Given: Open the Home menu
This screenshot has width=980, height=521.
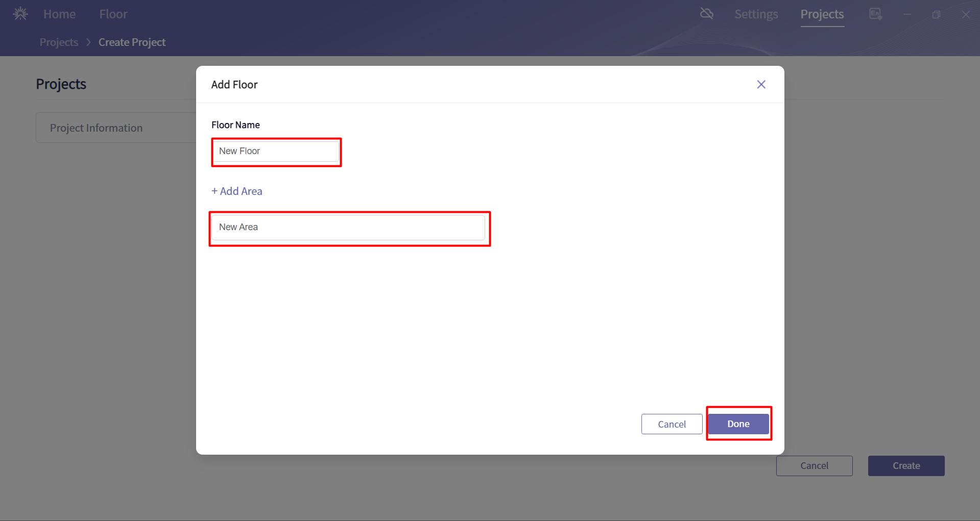Looking at the screenshot, I should 59,14.
